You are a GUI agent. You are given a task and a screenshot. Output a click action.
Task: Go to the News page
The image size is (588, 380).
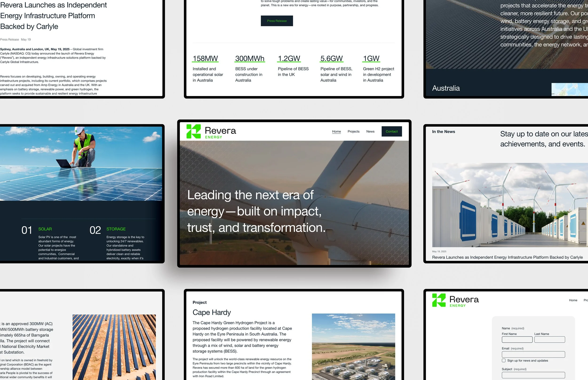370,132
